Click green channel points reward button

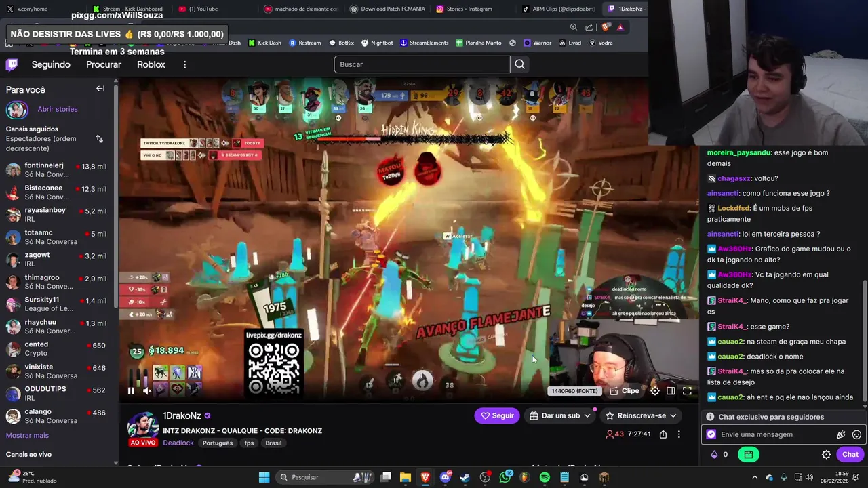tap(749, 455)
